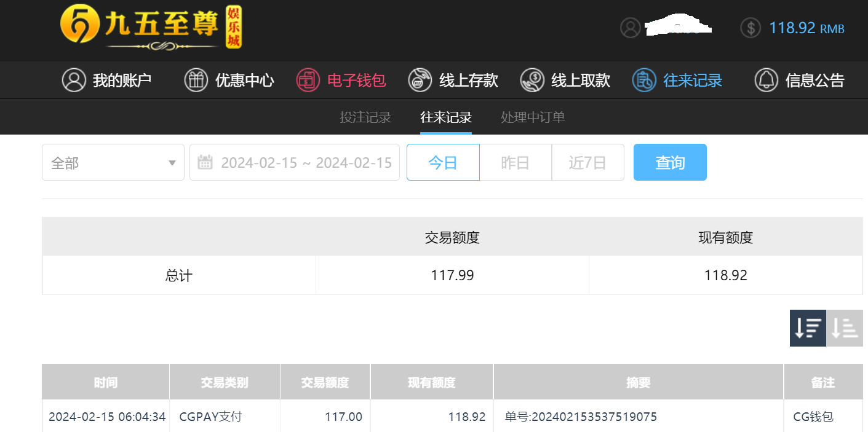Sort records in descending order

[x=808, y=328]
